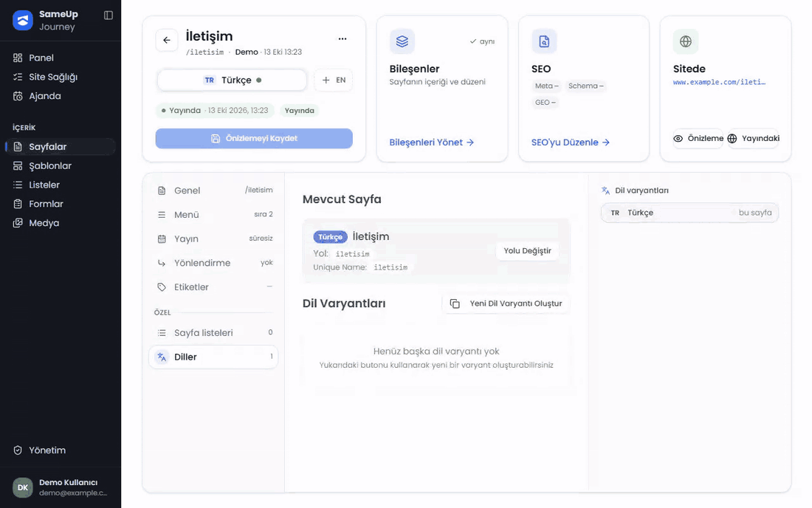This screenshot has width=812, height=508.
Task: Open the www.example.com page URL link
Action: pyautogui.click(x=719, y=83)
